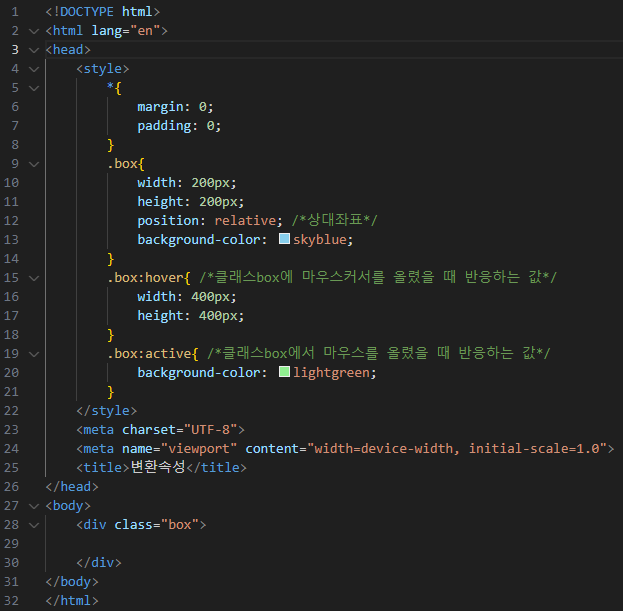Click the lightgreen color value text

click(331, 373)
